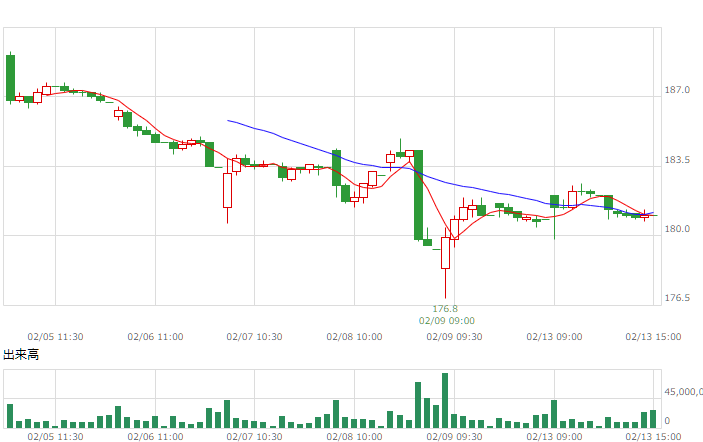Click the 187.0 price axis label
Screen dimensions: 703x442
(x=677, y=90)
